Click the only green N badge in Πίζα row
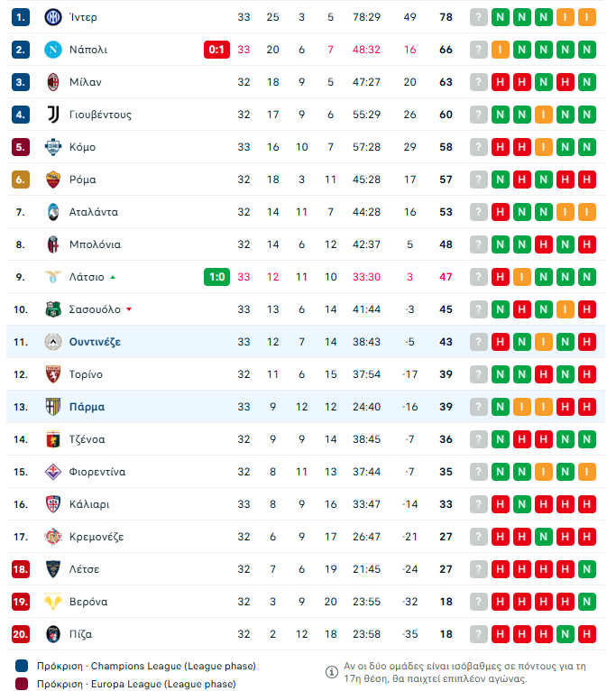616x691 pixels. tap(565, 634)
